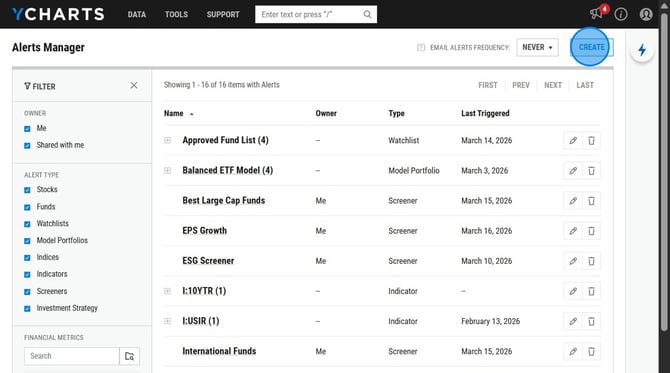Image resolution: width=670 pixels, height=373 pixels.
Task: Go to the NEXT page
Action: [x=553, y=85]
